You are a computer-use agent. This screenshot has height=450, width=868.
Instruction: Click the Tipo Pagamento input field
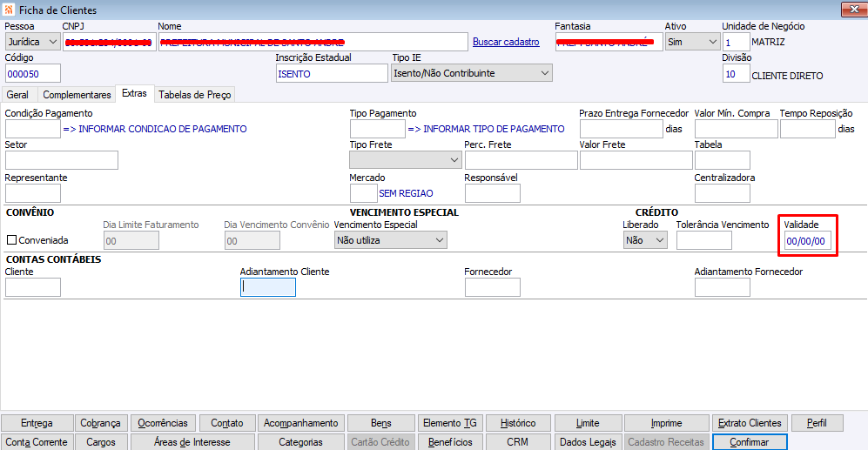click(x=378, y=129)
